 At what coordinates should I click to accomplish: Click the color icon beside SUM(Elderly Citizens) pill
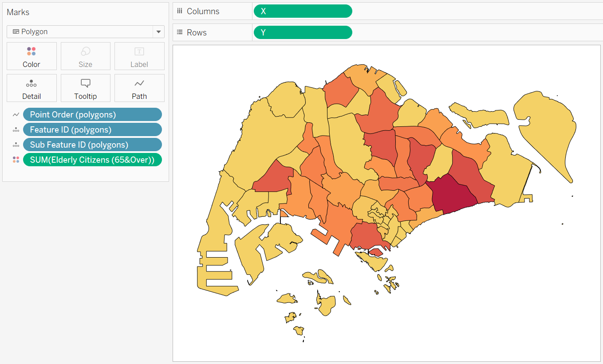pos(16,160)
